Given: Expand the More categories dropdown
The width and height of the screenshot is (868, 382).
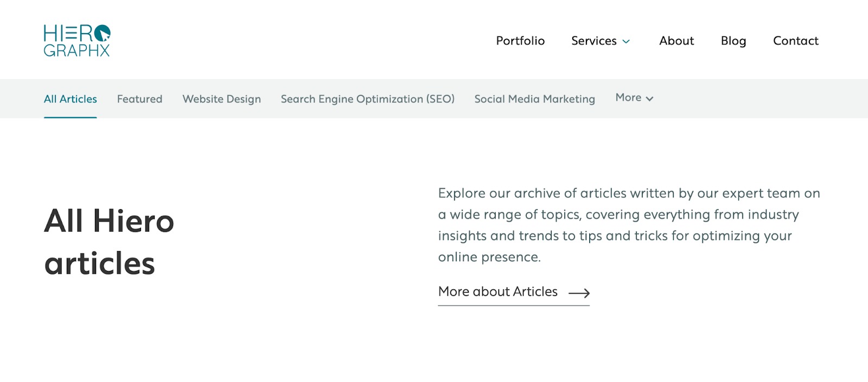Looking at the screenshot, I should point(634,98).
